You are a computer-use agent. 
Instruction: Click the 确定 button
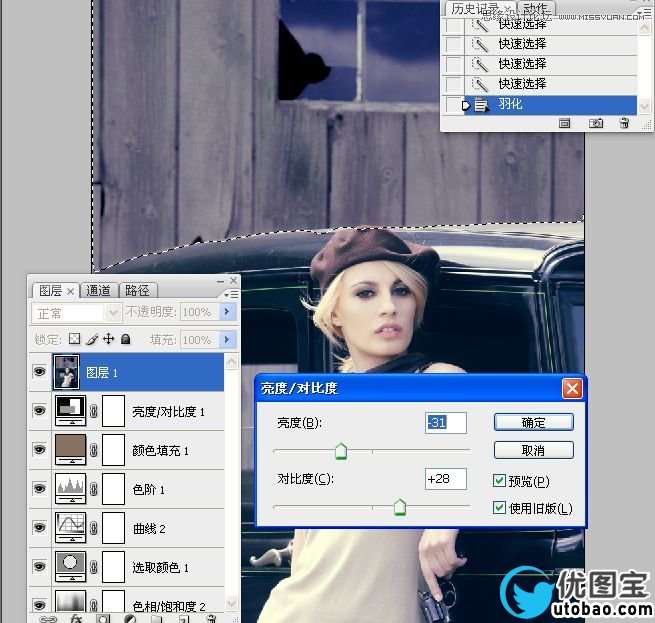pyautogui.click(x=533, y=422)
